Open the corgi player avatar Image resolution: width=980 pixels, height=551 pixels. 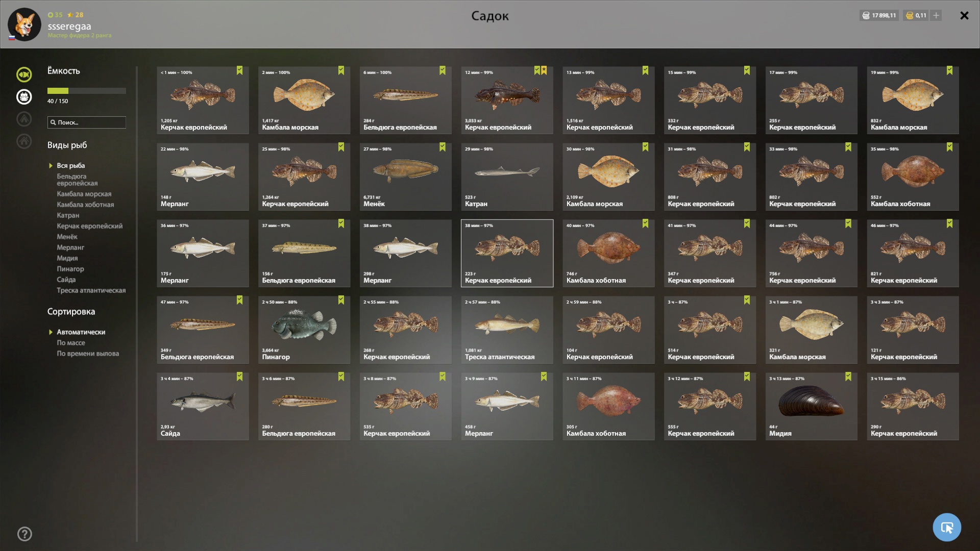[24, 24]
